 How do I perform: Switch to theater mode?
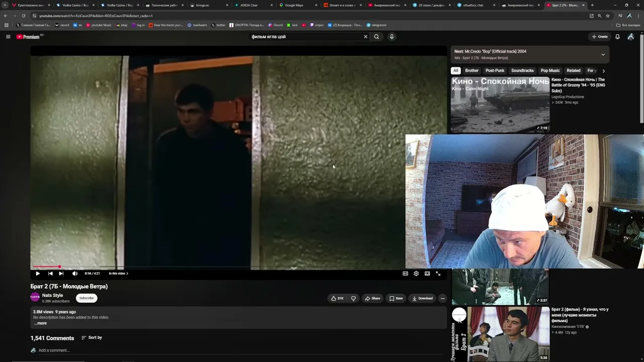pos(427,274)
